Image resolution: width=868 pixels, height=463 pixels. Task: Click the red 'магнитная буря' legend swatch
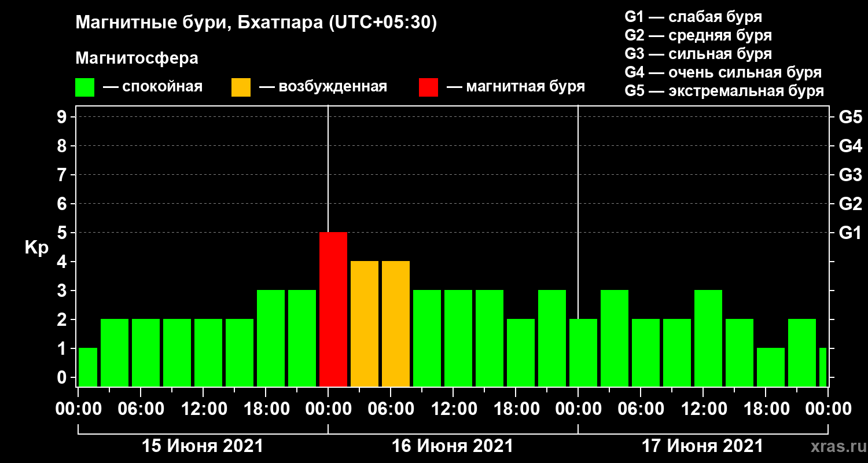pos(429,87)
